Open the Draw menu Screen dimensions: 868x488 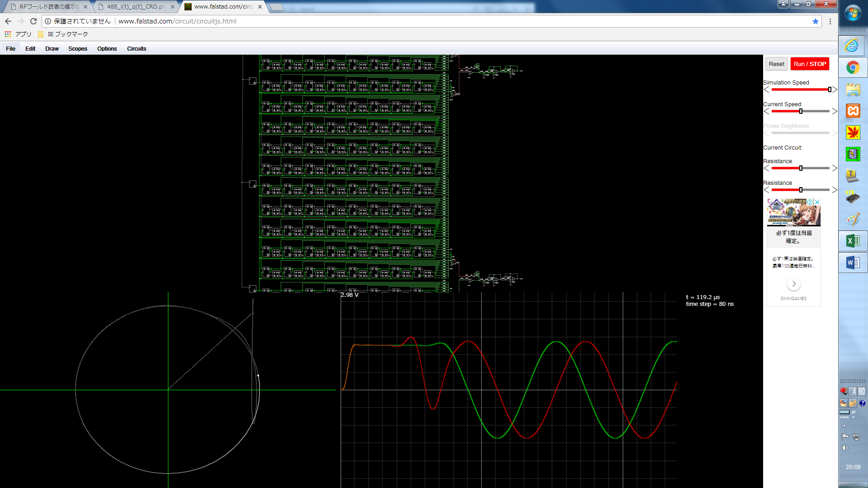[x=52, y=48]
